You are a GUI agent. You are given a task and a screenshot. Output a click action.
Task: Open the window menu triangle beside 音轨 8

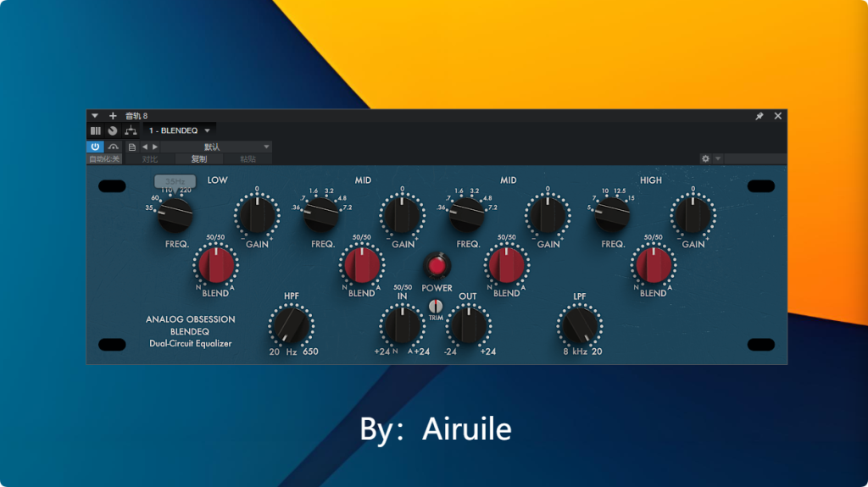(95, 116)
